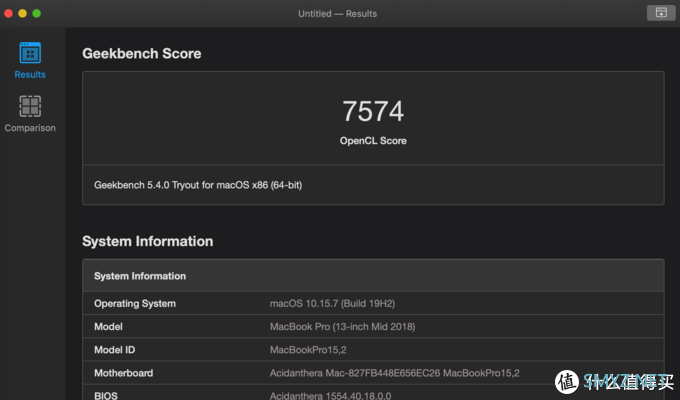This screenshot has height=400, width=680.
Task: Click the upload results toolbar button
Action: click(660, 13)
